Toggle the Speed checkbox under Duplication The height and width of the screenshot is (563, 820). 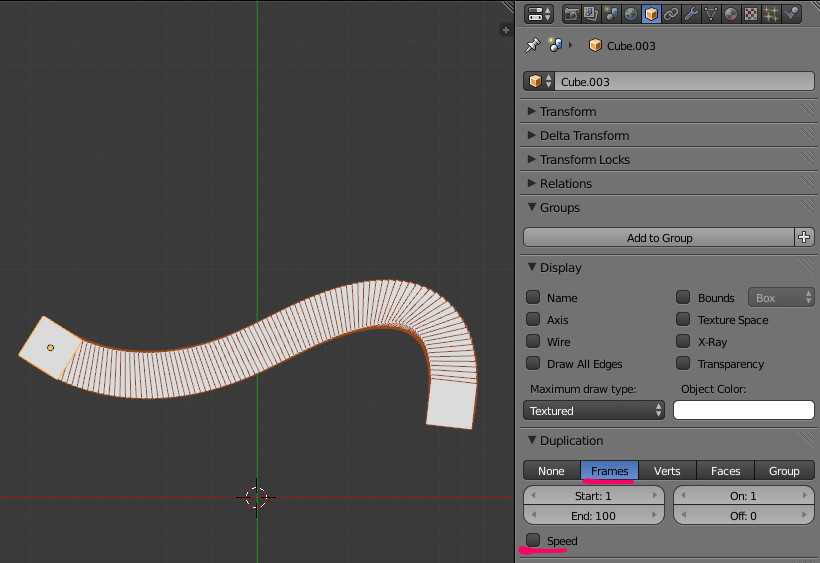(x=534, y=541)
